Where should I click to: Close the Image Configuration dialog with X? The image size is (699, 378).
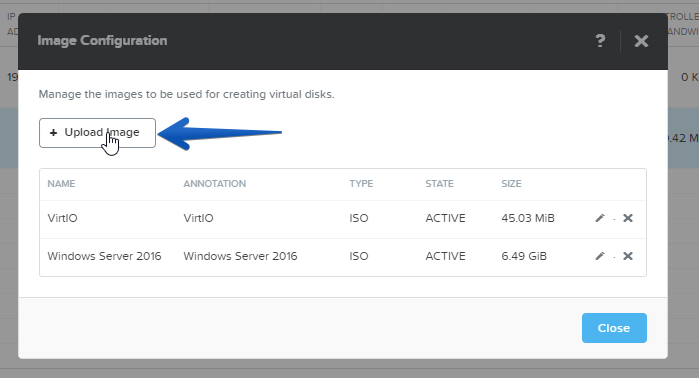pos(641,41)
